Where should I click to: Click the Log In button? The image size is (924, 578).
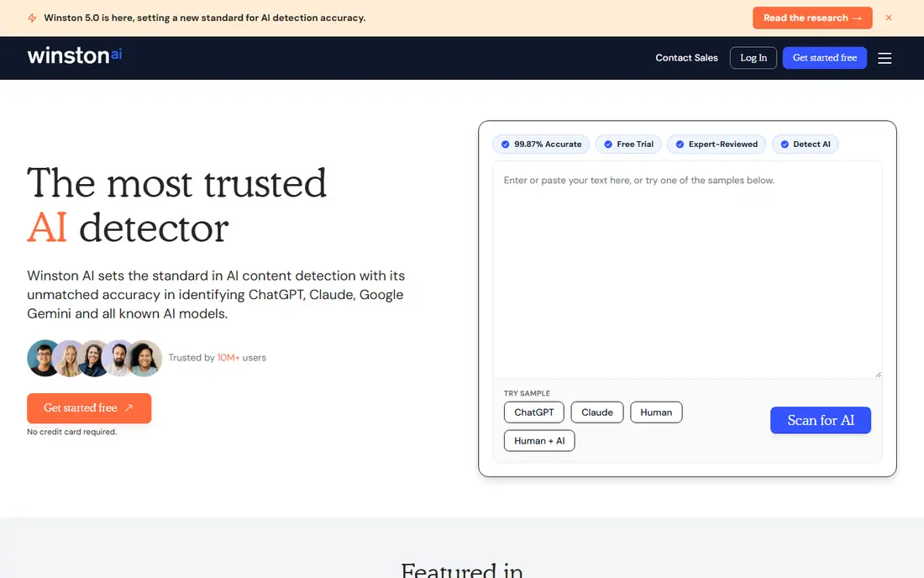[x=753, y=58]
